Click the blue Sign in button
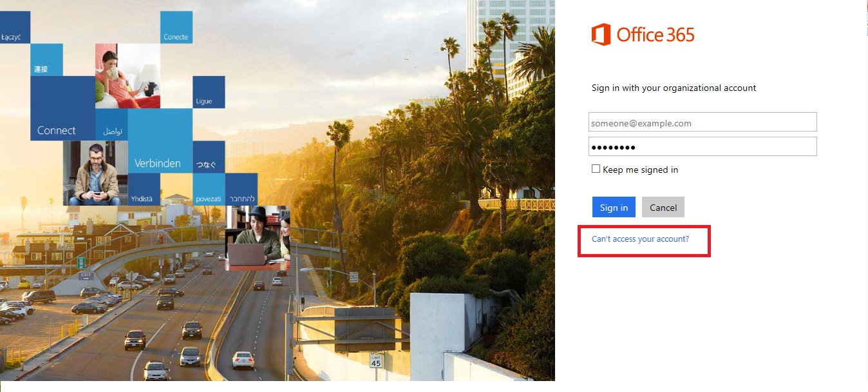Viewport: 868px width, 392px height. click(614, 207)
